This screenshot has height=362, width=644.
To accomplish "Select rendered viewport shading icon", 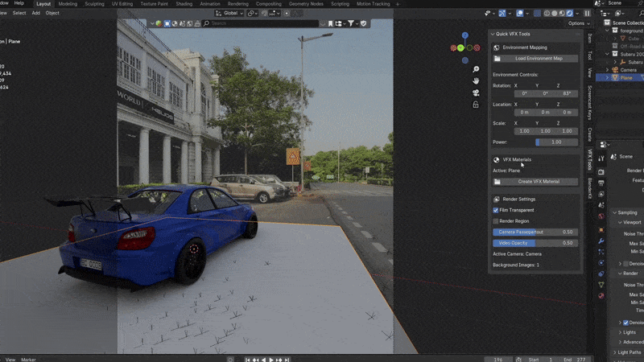I will (570, 14).
